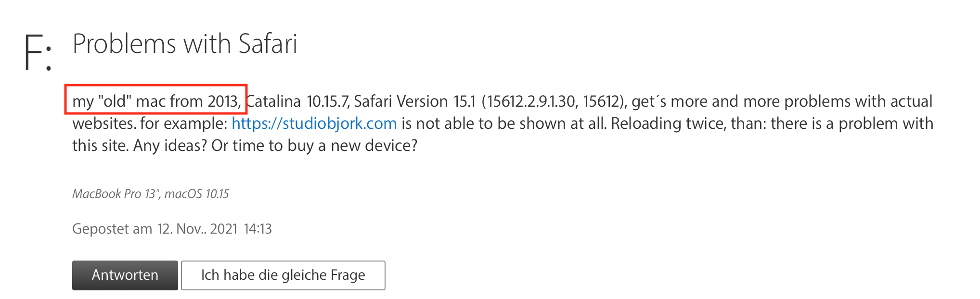
Task: Click "Or time to buy a new device?"
Action: click(x=314, y=146)
